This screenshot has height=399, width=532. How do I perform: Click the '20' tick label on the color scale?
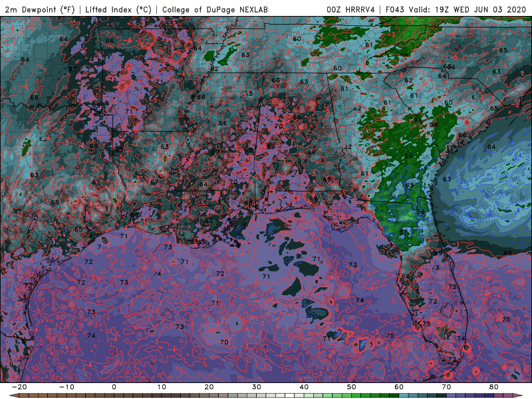209,387
